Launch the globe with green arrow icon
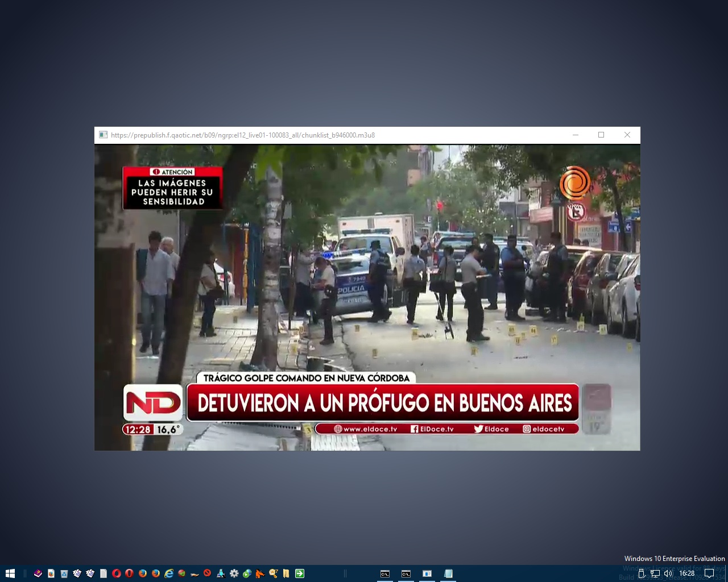 [247, 573]
